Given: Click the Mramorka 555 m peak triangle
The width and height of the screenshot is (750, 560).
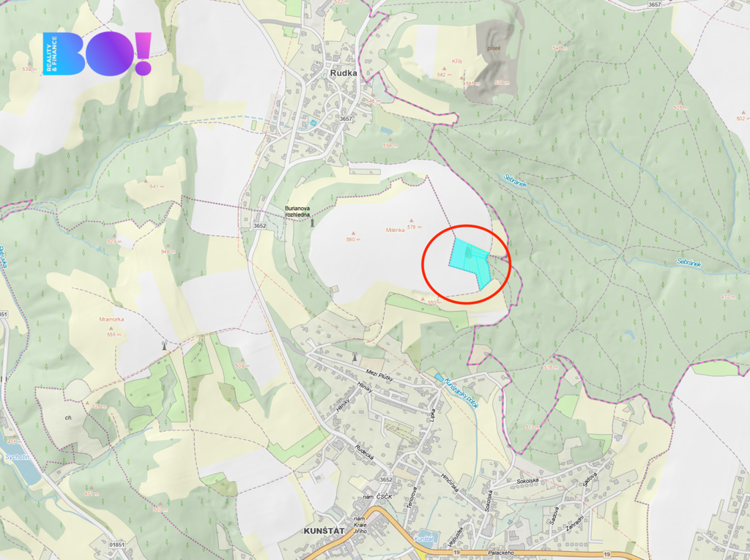Looking at the screenshot, I should point(111,328).
